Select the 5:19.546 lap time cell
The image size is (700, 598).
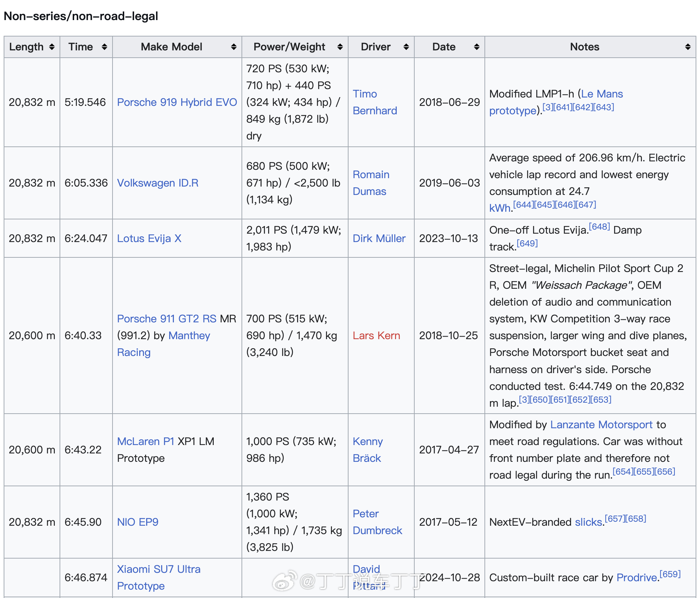(x=86, y=102)
